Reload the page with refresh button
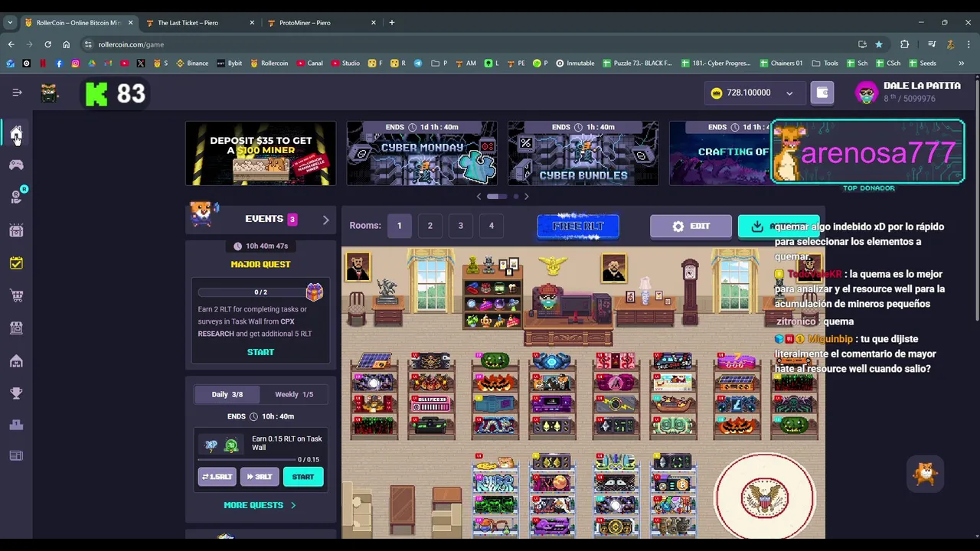Viewport: 980px width, 551px height. (47, 44)
